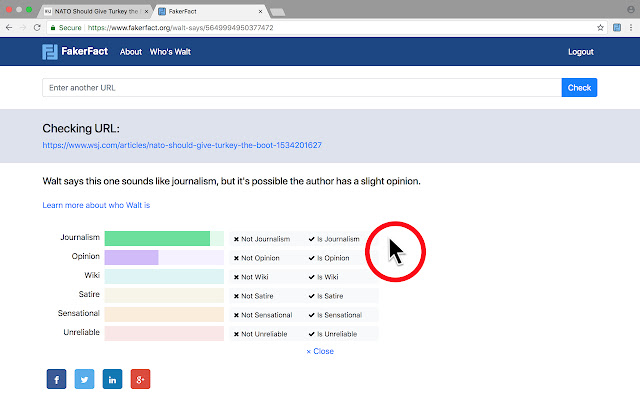640x400 pixels.
Task: Click the blue Check button
Action: point(579,88)
